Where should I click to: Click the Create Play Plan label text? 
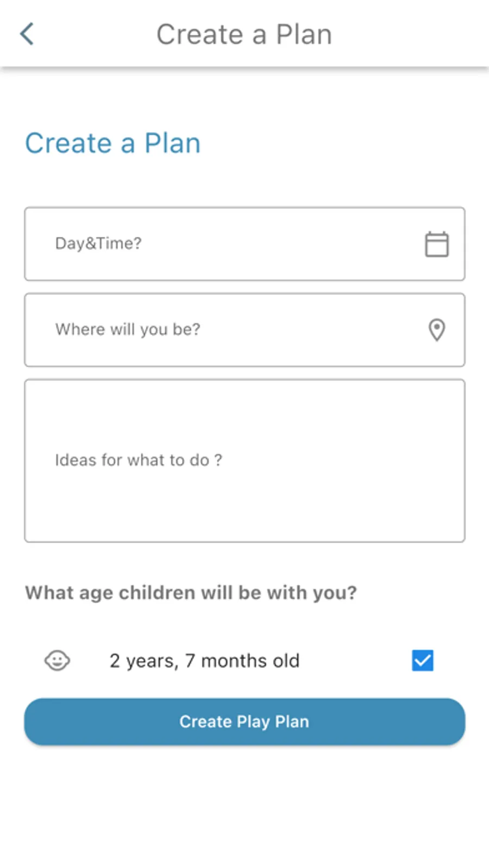(244, 721)
